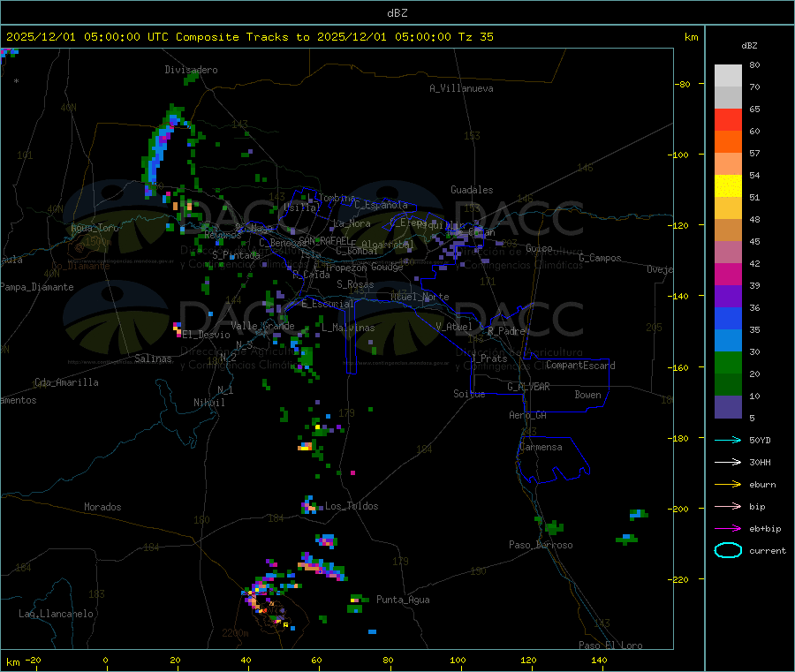Click the 'Atuel_Norte' map label

pyautogui.click(x=420, y=297)
